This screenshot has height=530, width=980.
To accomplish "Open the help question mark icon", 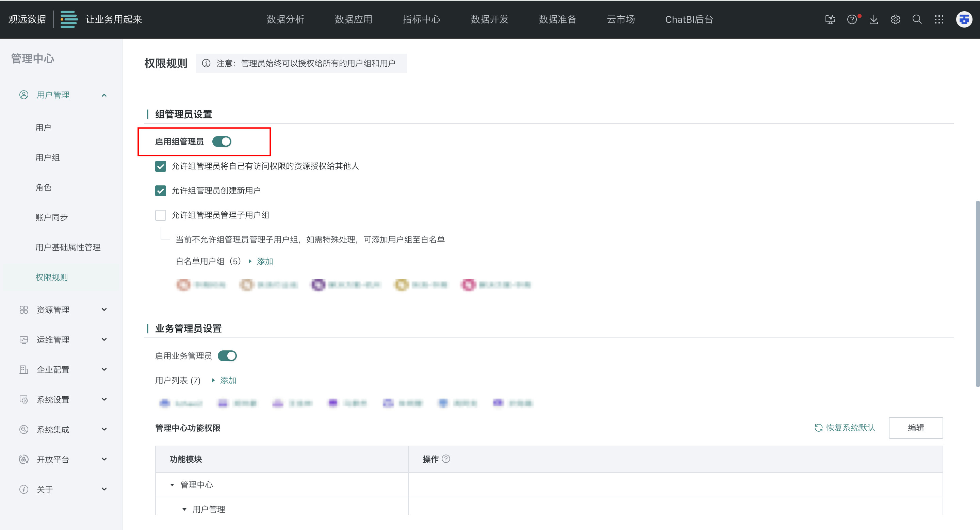I will pos(852,19).
